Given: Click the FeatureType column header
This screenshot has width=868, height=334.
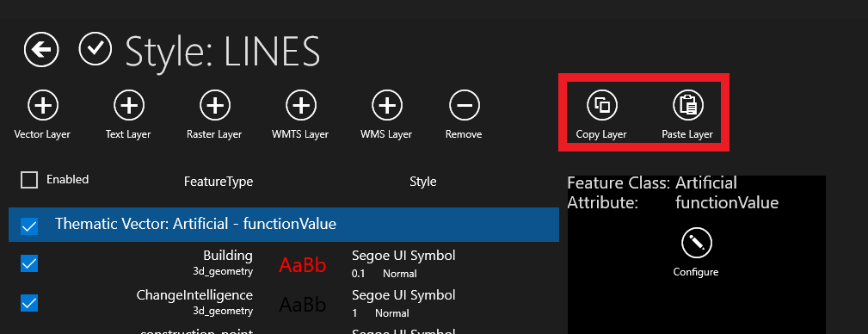Looking at the screenshot, I should [219, 182].
